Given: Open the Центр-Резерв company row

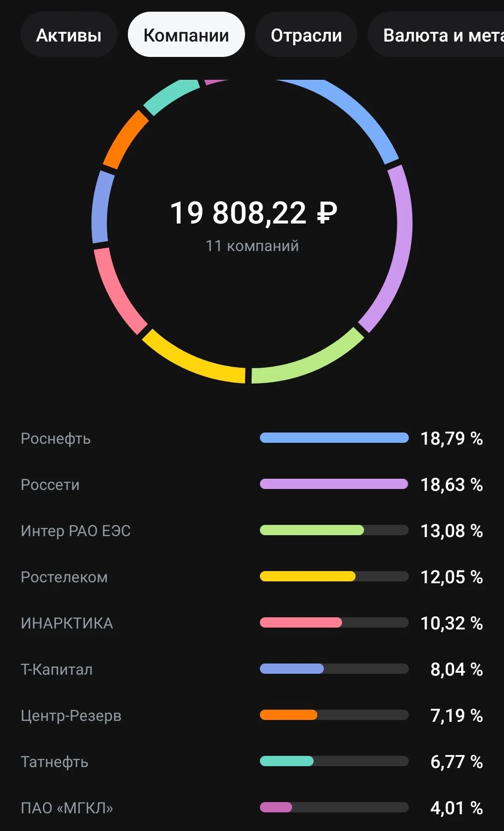Looking at the screenshot, I should pos(252,715).
